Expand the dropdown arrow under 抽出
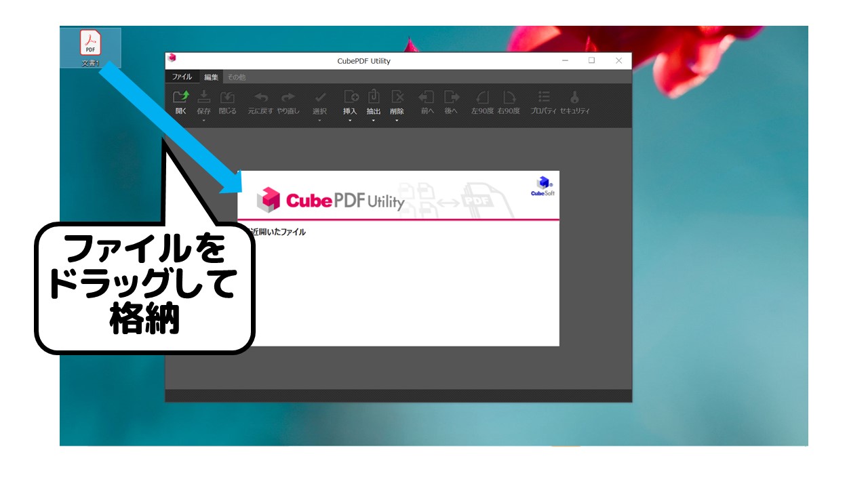The height and width of the screenshot is (488, 868). pyautogui.click(x=374, y=121)
